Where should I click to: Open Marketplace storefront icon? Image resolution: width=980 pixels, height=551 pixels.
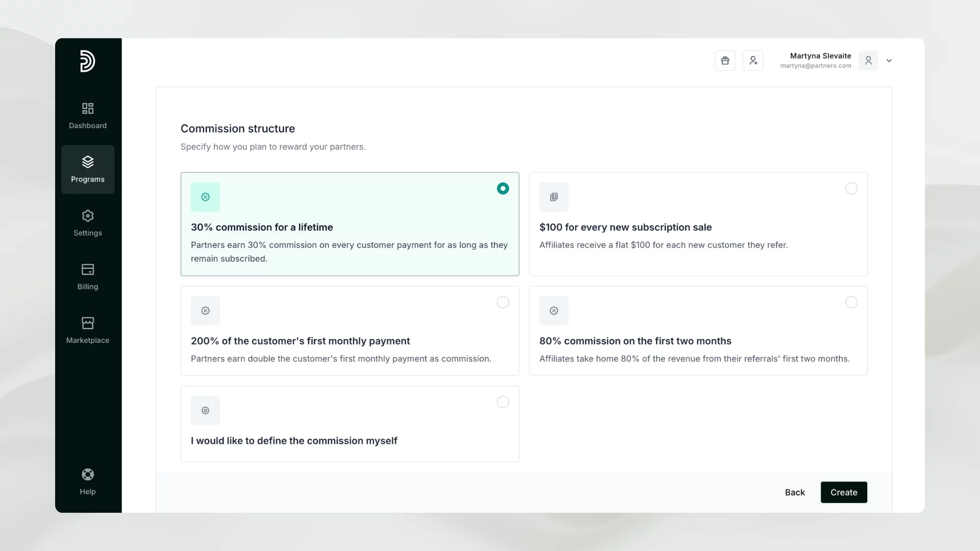click(x=88, y=323)
